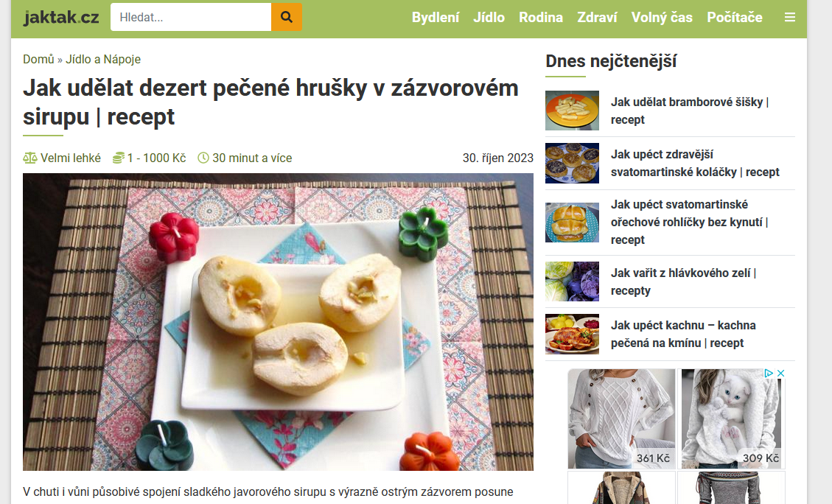Open the Jídlo a Nápoje breadcrumb
832x504 pixels.
click(103, 60)
